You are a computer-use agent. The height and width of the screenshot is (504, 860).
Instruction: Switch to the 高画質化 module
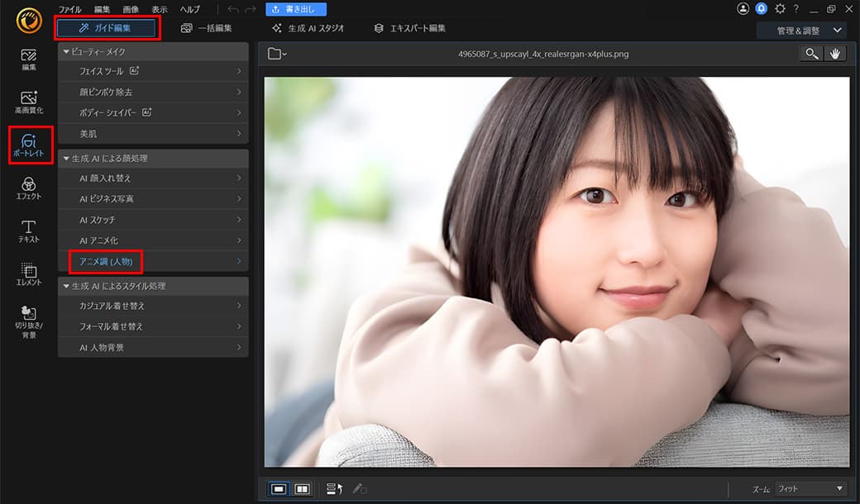point(28,101)
